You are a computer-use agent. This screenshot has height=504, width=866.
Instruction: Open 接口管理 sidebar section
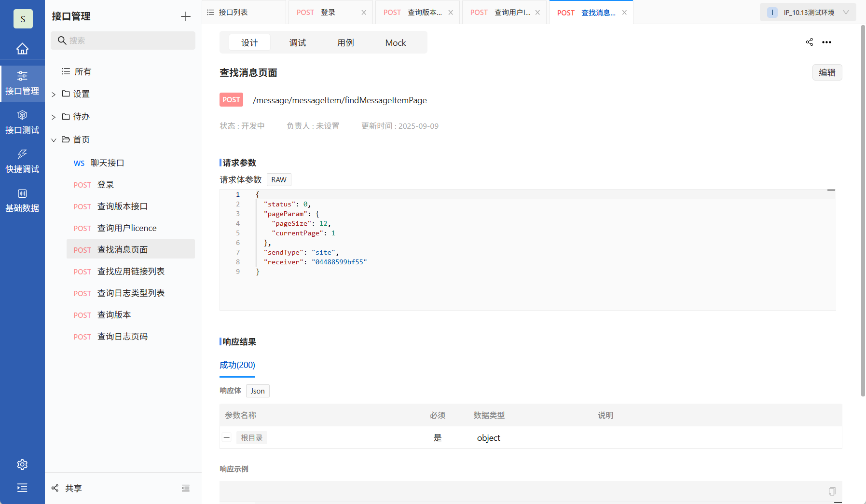[x=22, y=83]
